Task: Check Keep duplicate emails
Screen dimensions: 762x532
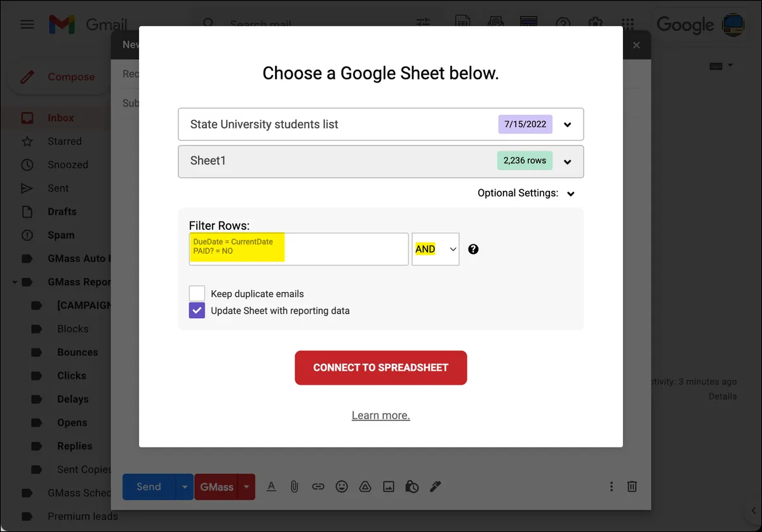Action: tap(197, 293)
